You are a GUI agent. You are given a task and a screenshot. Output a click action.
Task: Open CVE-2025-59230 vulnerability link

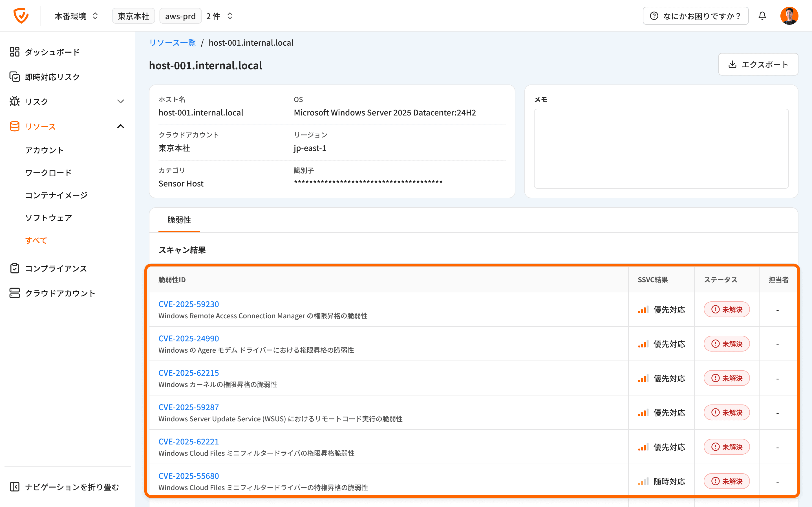coord(189,304)
